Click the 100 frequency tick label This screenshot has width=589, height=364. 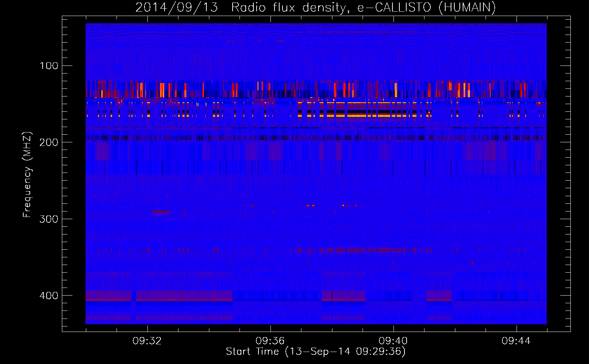49,66
